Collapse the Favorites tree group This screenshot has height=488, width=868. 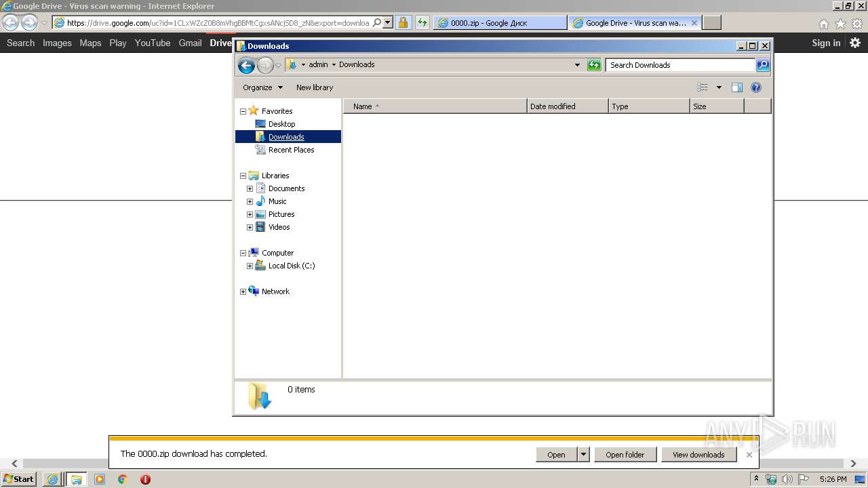click(x=243, y=111)
